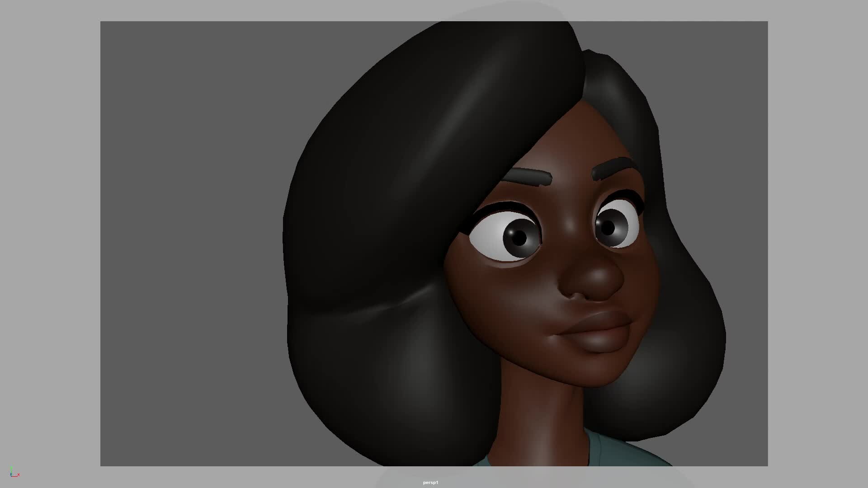The image size is (868, 488).
Task: Click light gray gate mask border area
Action: pos(50,244)
